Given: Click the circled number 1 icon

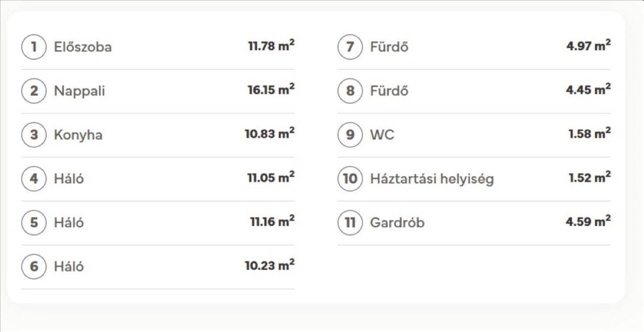Looking at the screenshot, I should tap(34, 47).
